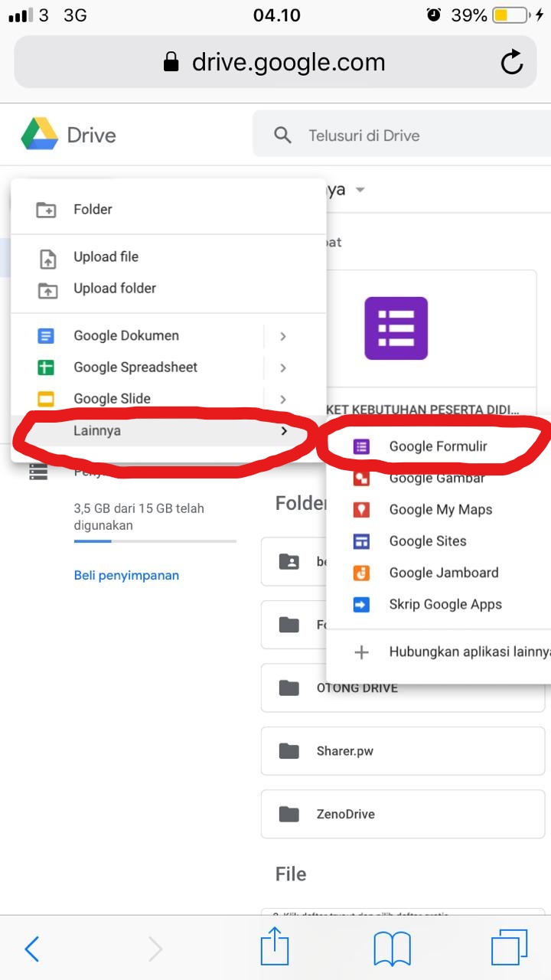
Task: Tap the battery indicator in status bar
Action: tap(511, 15)
